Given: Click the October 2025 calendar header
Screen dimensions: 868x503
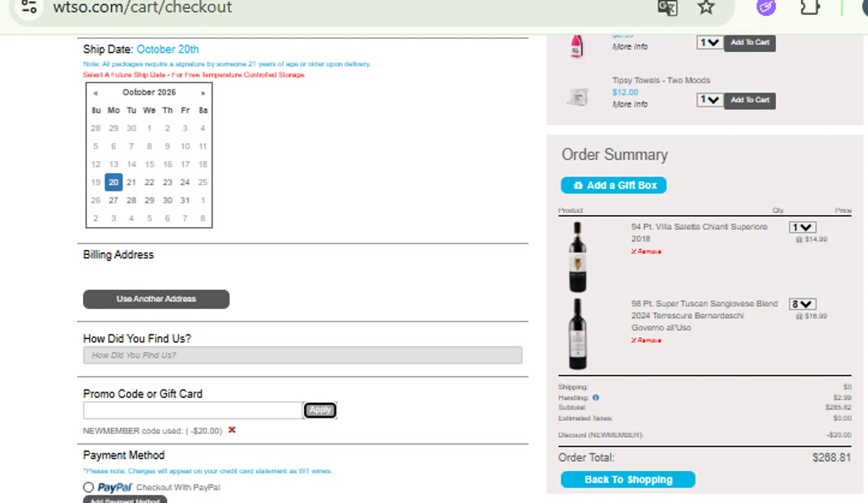Looking at the screenshot, I should point(149,93).
